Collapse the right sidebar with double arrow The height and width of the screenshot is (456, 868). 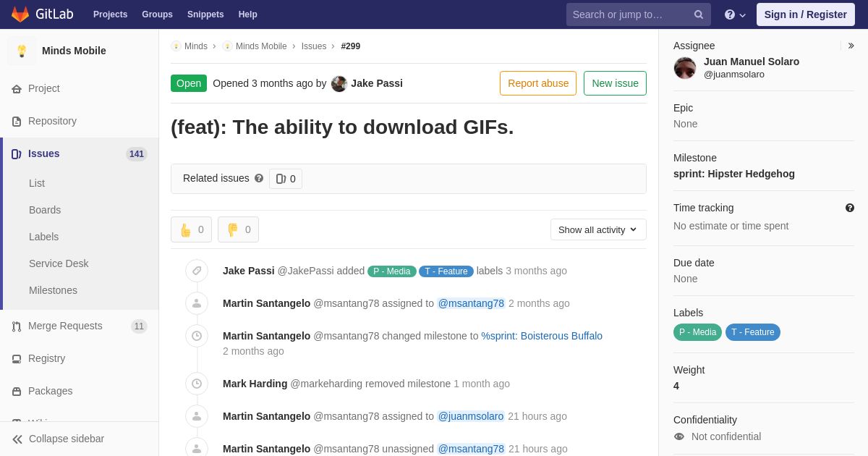[x=851, y=46]
